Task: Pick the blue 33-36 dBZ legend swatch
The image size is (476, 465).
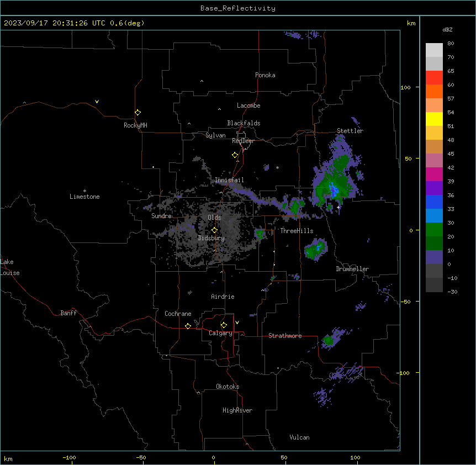Action: click(434, 202)
